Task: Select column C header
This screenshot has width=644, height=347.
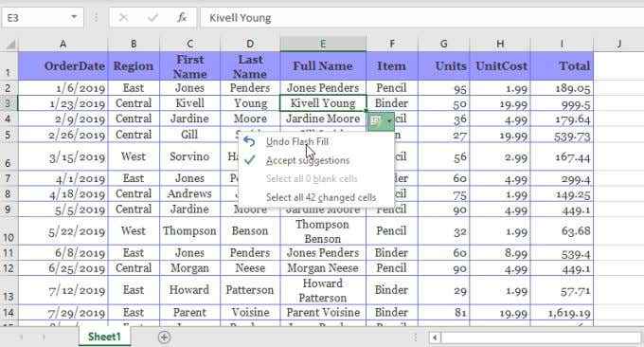Action: pos(189,44)
